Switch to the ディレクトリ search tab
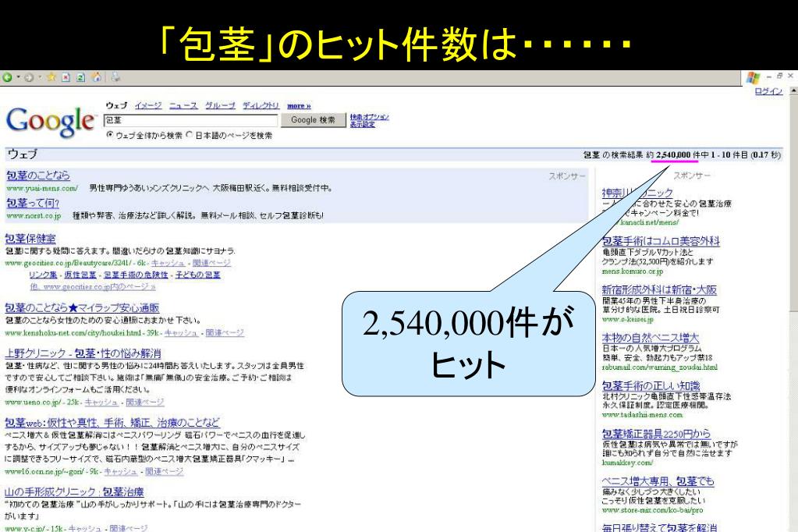 click(261, 105)
